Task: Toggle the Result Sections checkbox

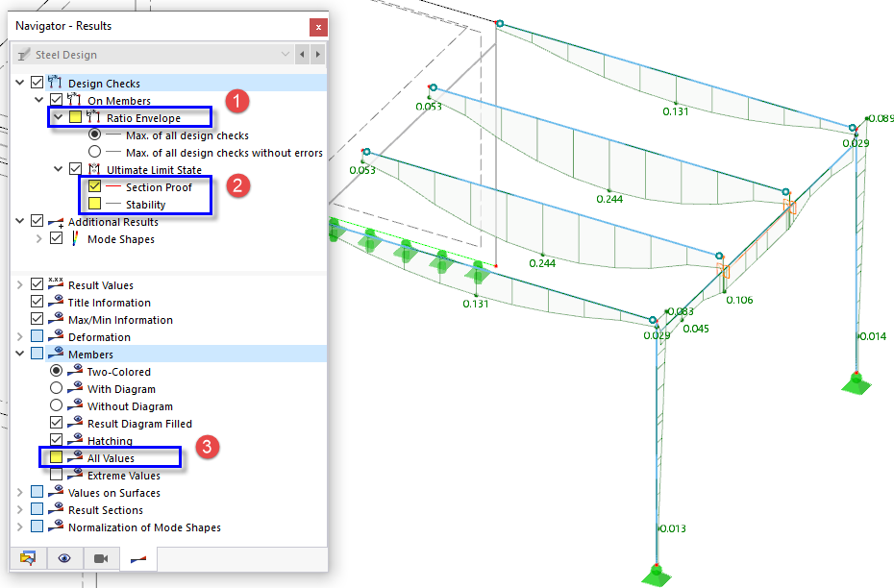Action: click(x=37, y=509)
